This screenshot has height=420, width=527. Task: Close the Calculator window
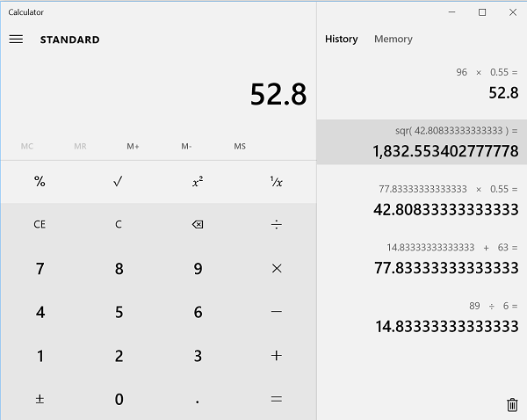513,12
